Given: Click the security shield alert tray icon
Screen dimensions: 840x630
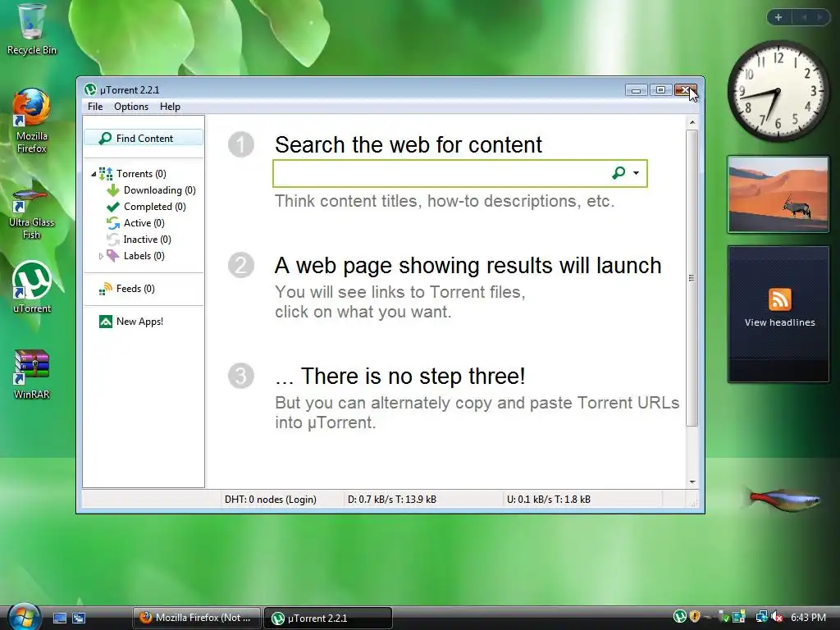Looking at the screenshot, I should [x=695, y=617].
